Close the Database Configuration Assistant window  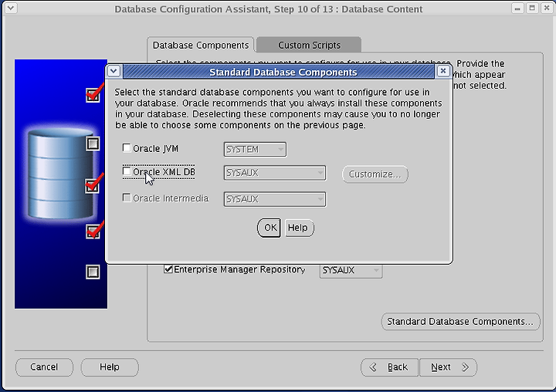(547, 8)
